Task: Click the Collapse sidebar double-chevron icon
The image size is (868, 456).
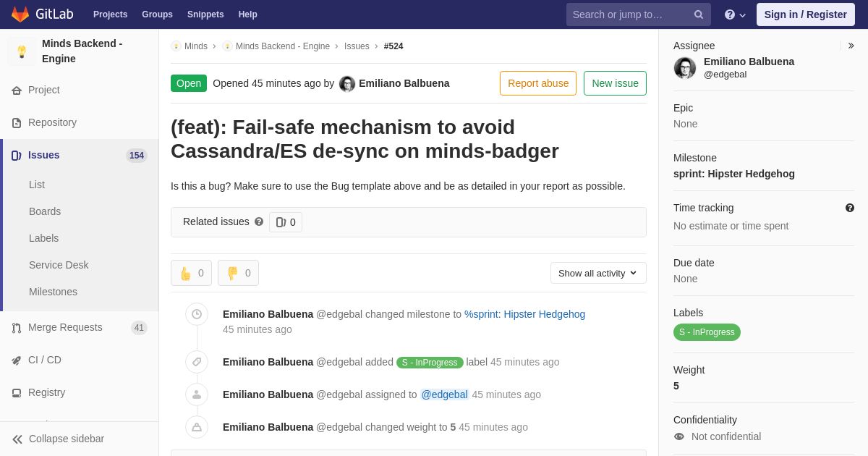Action: tap(17, 439)
